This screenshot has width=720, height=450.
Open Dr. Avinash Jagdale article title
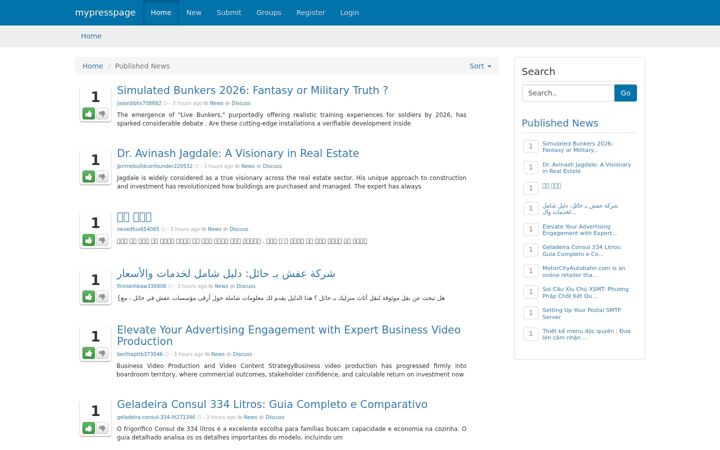pos(238,153)
